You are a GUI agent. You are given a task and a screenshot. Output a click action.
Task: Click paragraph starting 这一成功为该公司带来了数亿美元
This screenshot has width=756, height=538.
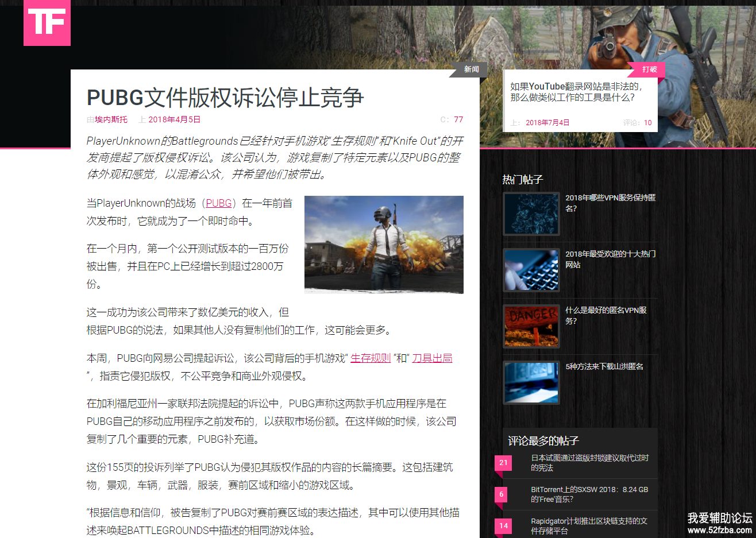[239, 321]
